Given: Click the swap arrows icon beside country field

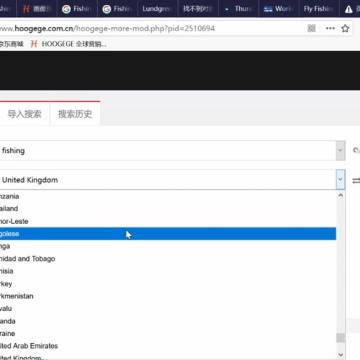Looking at the screenshot, I should pyautogui.click(x=356, y=180).
